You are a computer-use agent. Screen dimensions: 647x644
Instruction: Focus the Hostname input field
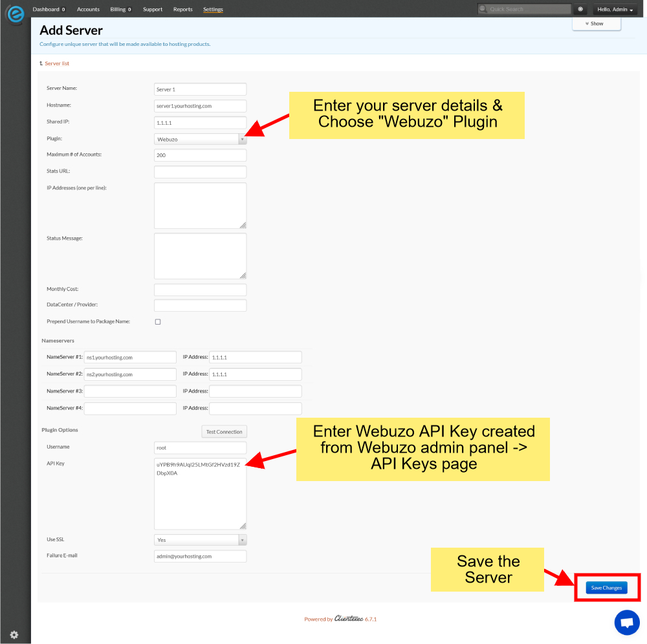pos(200,105)
